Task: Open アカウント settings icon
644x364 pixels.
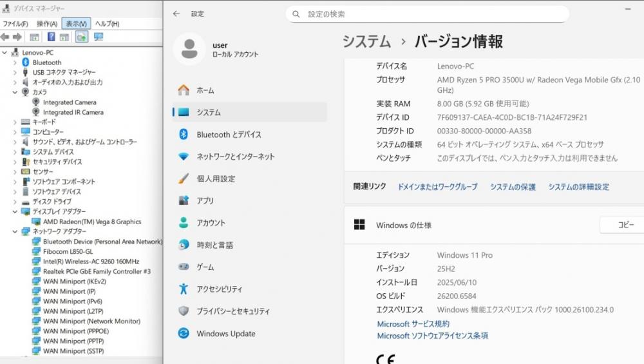Action: (184, 223)
